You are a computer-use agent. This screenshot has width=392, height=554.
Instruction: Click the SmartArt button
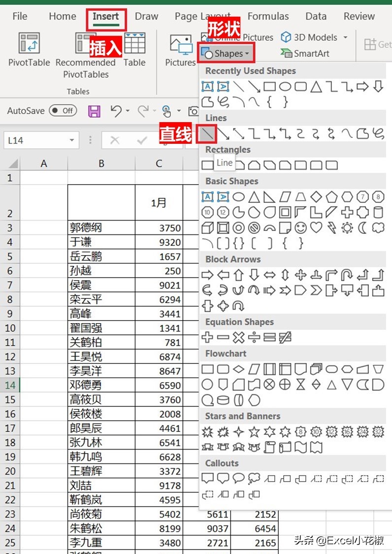pos(305,53)
